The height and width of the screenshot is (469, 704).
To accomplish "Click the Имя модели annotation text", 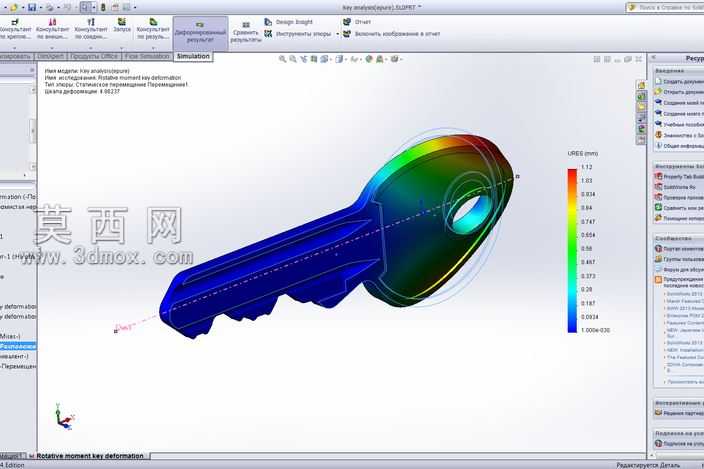I will pyautogui.click(x=87, y=71).
